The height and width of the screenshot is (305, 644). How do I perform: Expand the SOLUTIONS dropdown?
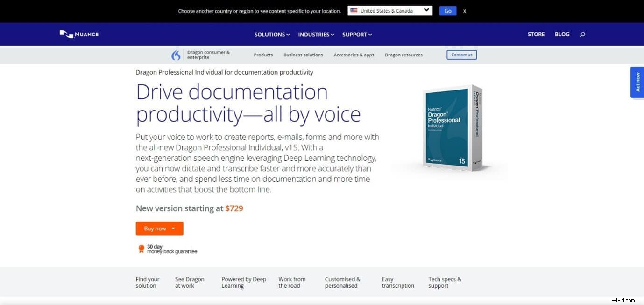point(271,34)
